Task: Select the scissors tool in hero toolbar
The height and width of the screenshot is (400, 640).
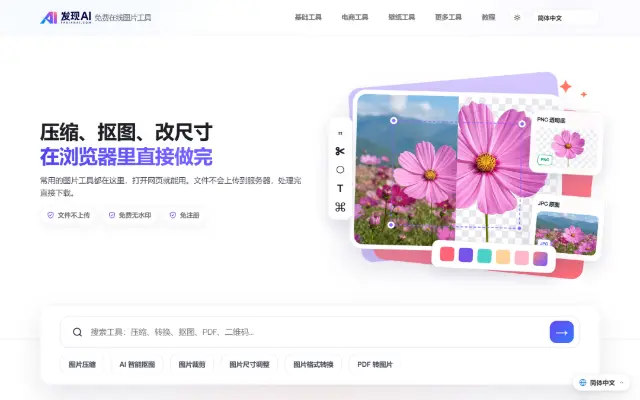Action: point(340,151)
